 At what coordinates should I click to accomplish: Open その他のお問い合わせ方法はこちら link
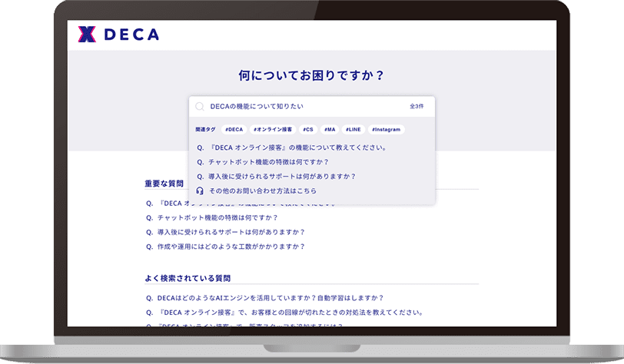point(262,190)
